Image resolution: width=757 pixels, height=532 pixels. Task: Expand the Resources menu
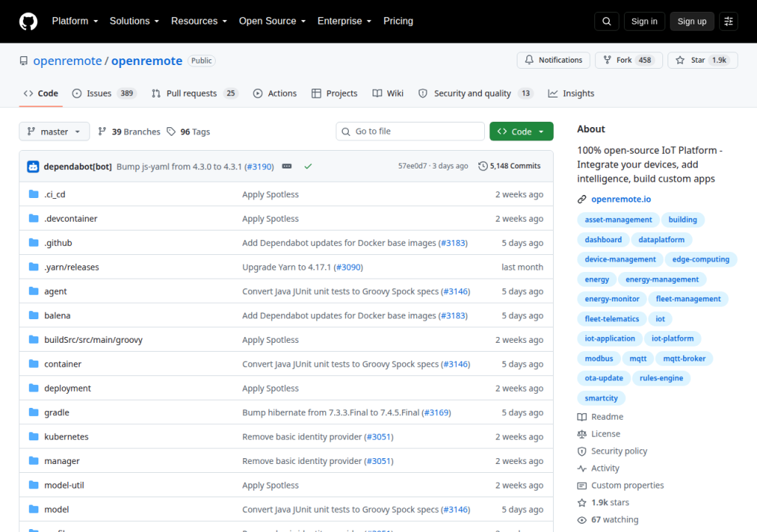coord(199,21)
